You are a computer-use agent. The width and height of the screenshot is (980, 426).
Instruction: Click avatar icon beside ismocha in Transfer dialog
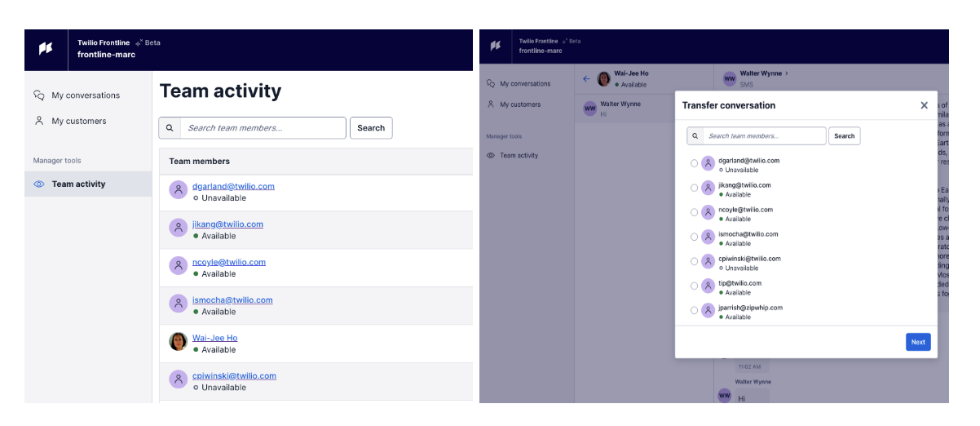709,237
